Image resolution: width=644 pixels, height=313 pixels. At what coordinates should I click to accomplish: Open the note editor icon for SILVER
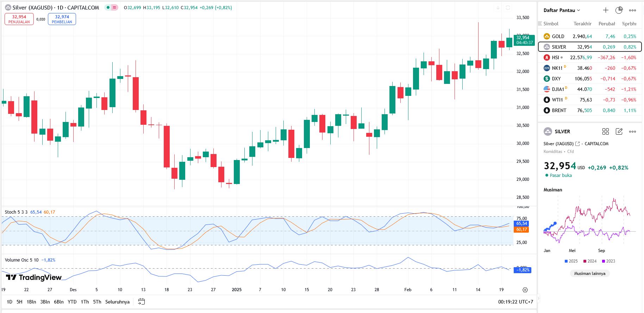click(x=619, y=131)
